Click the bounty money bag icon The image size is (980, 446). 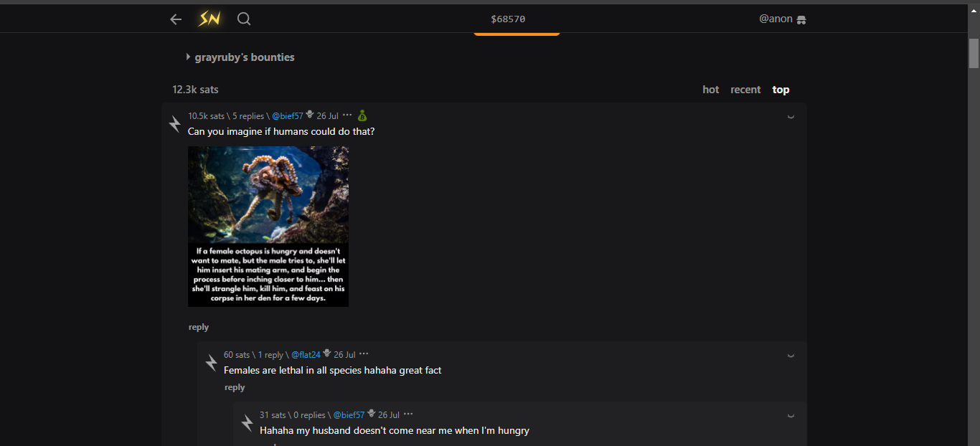coord(362,115)
